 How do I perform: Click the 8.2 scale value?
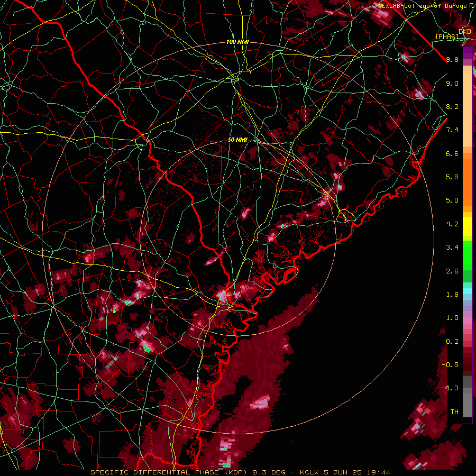pos(452,106)
